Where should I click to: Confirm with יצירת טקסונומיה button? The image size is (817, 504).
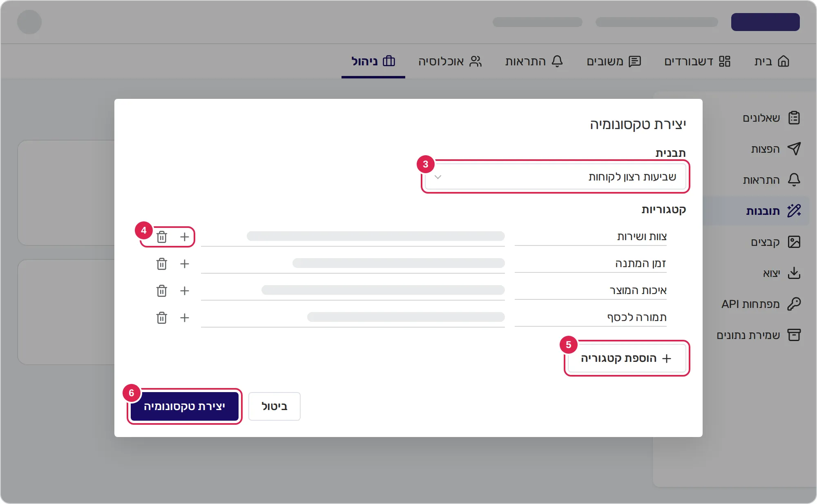(185, 406)
